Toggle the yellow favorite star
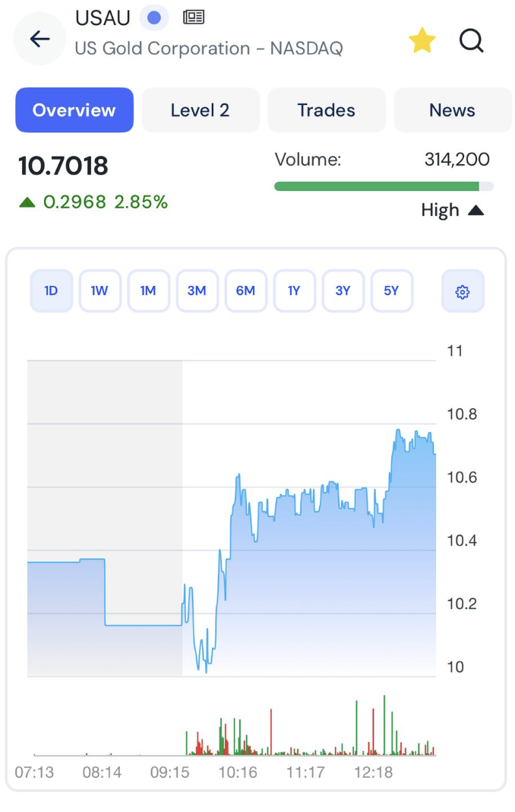 point(422,40)
